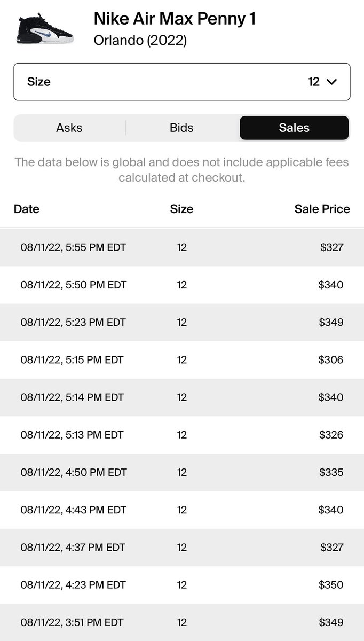Click the 5:13 PM sale at $326
The width and height of the screenshot is (364, 641).
pos(182,435)
